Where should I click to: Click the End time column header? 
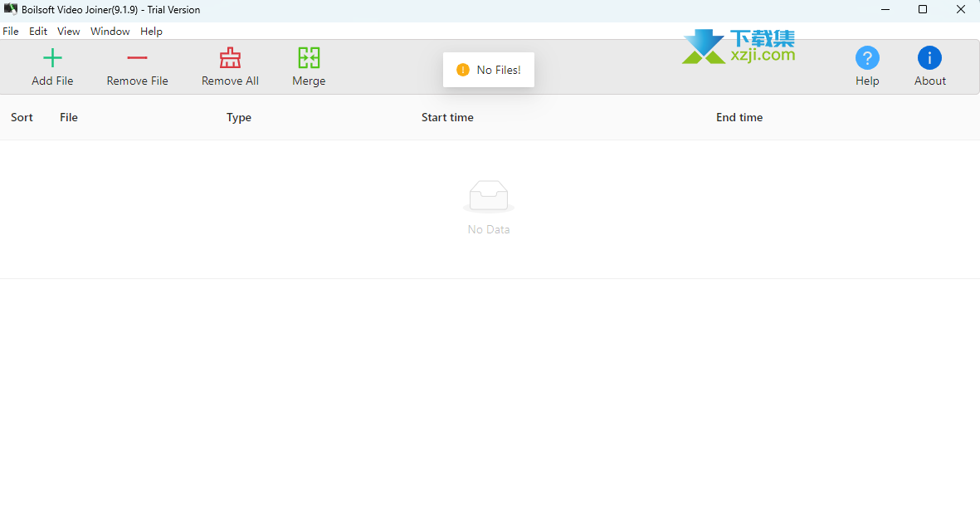click(739, 118)
